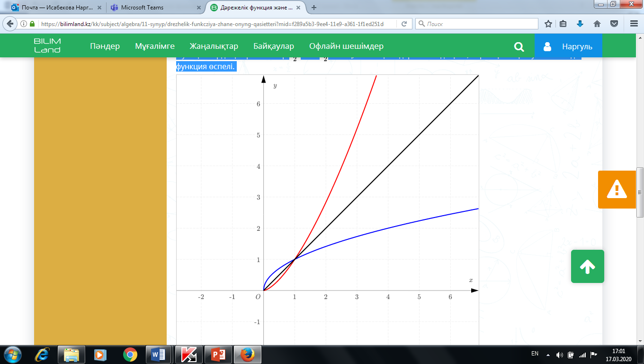Screen dimensions: 644x364
Task: Click the Firefox icon on the taskbar
Action: [247, 355]
